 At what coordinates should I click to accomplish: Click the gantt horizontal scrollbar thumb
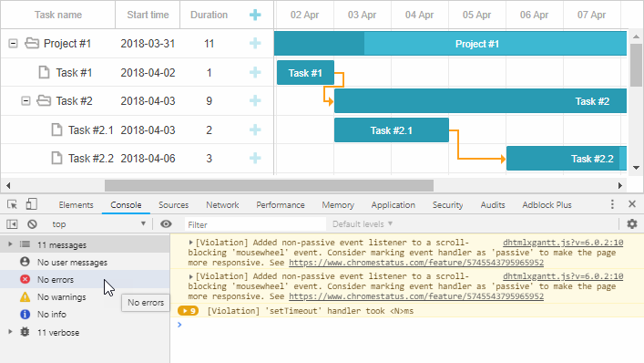269,185
